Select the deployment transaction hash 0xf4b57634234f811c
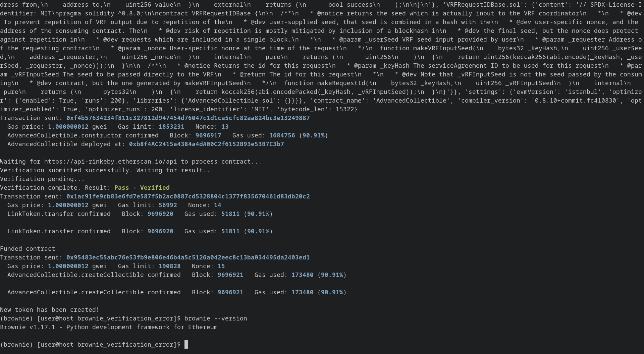 [188, 118]
